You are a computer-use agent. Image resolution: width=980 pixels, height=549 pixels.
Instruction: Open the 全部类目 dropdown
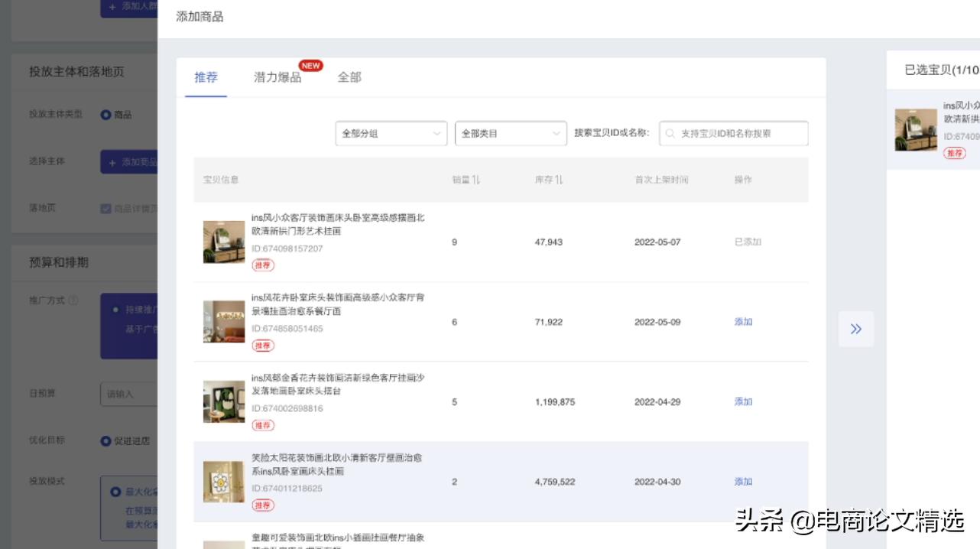click(511, 133)
